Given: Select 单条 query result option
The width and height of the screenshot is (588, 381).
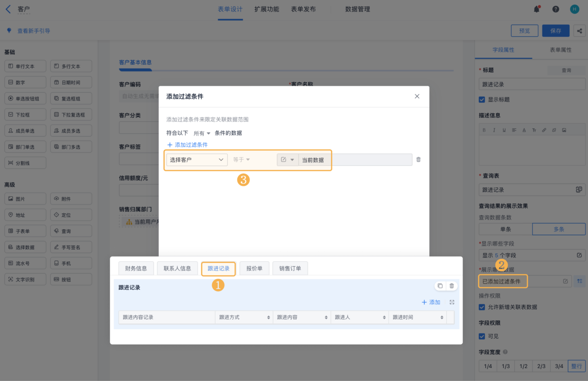Looking at the screenshot, I should [505, 229].
